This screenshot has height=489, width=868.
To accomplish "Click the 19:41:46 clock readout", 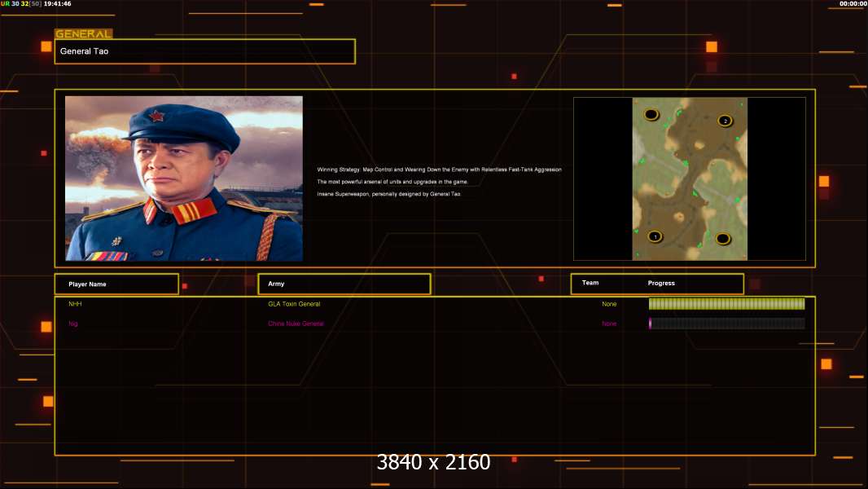I will (x=57, y=4).
